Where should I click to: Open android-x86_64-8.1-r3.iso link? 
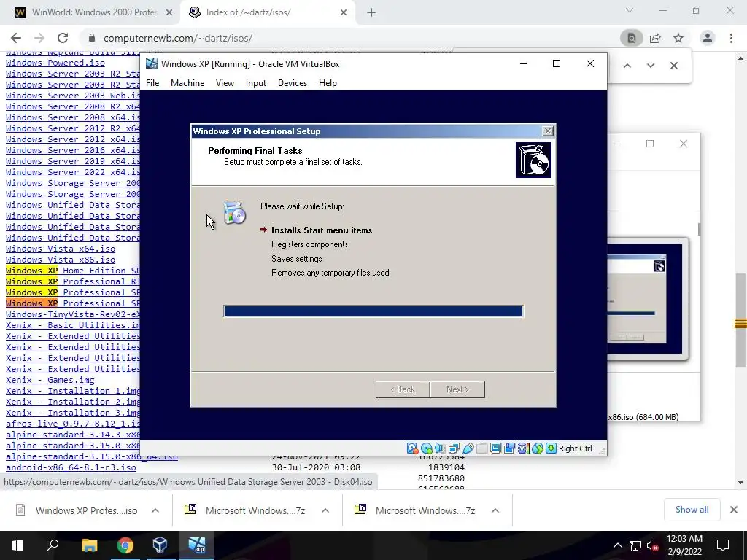coord(71,467)
